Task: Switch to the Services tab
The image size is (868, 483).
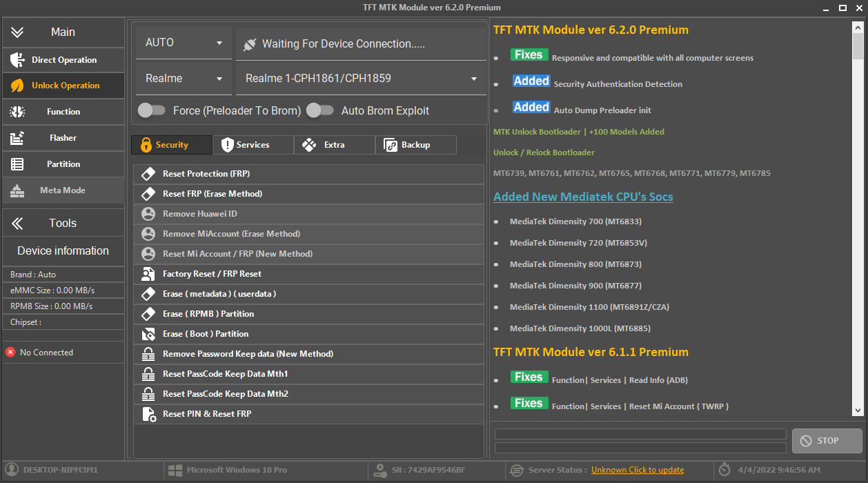Action: [x=253, y=145]
